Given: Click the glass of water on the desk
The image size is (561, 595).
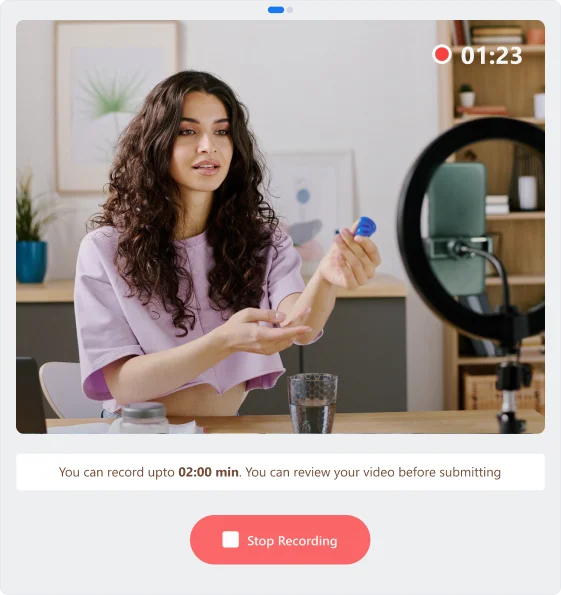Looking at the screenshot, I should (312, 403).
